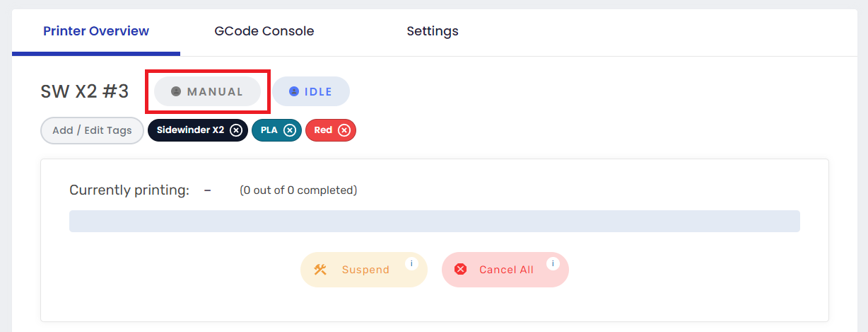
Task: Remove the Sidewinder X2 tag
Action: 236,130
